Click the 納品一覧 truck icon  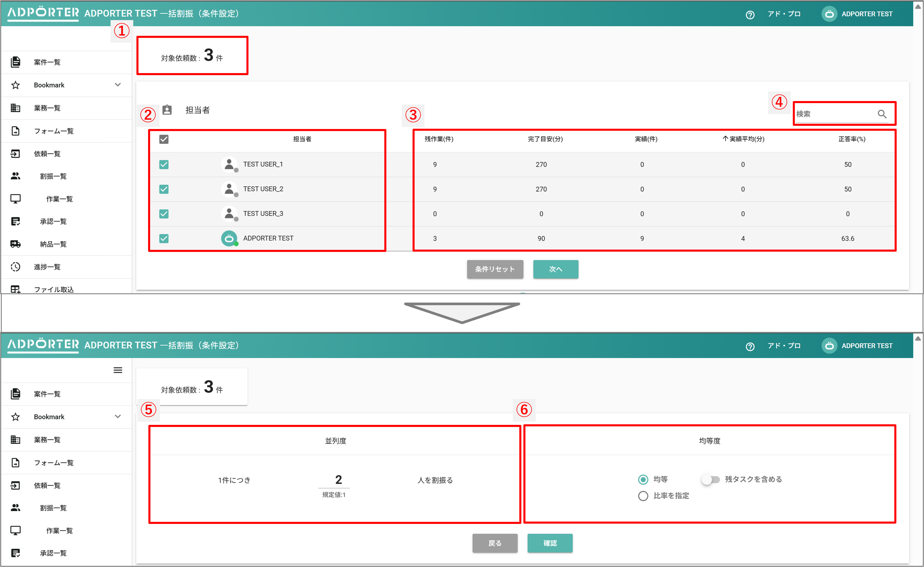15,244
